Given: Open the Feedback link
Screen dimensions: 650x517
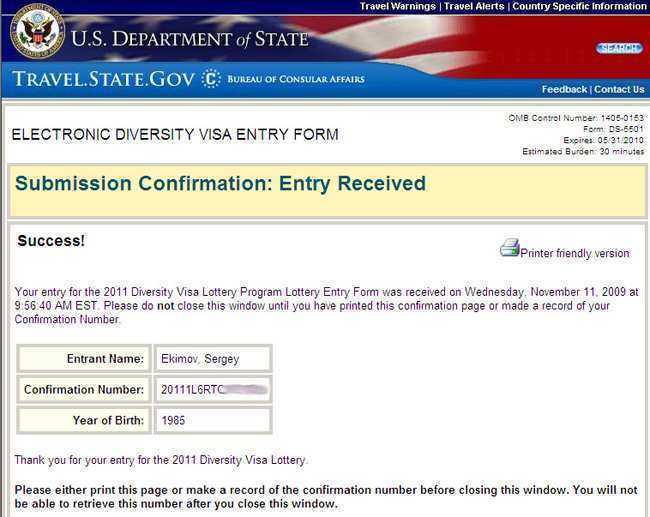Looking at the screenshot, I should click(x=564, y=90).
